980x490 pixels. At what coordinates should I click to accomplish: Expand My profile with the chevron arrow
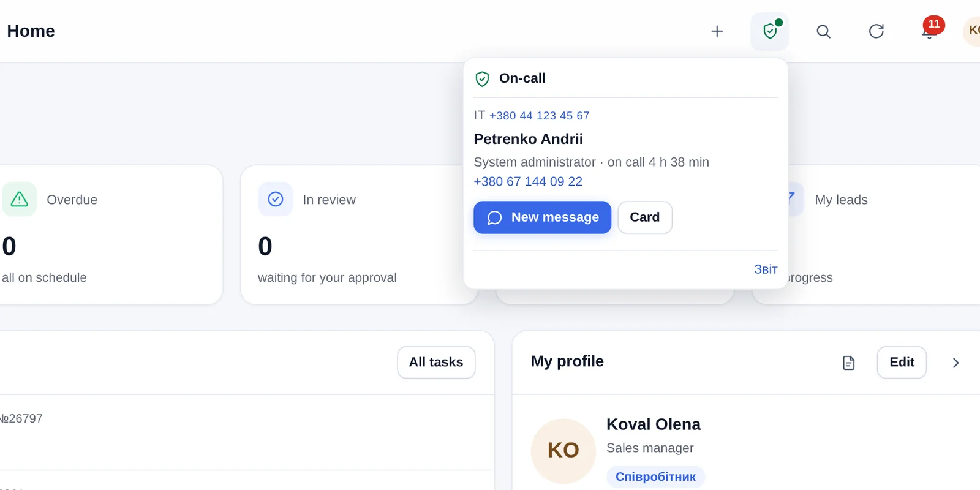956,363
